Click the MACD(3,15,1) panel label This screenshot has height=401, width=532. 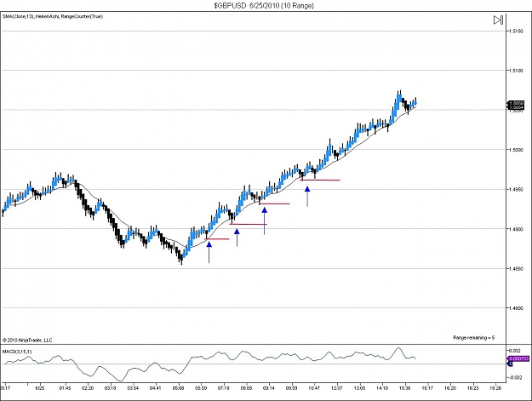(17, 352)
